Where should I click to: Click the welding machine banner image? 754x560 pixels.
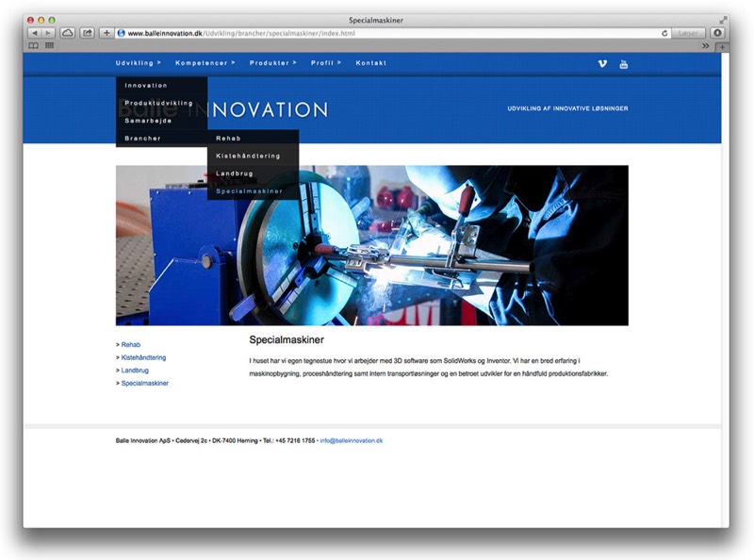tap(371, 245)
